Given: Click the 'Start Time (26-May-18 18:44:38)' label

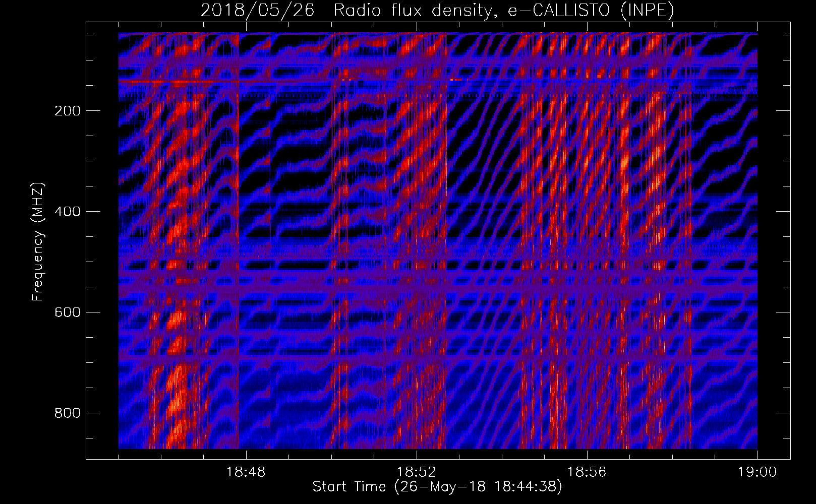Looking at the screenshot, I should (x=437, y=487).
